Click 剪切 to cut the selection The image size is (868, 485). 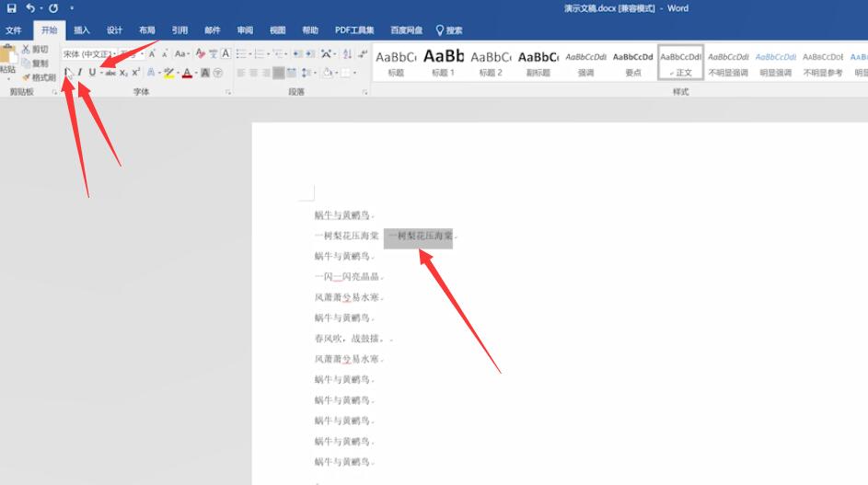coord(35,50)
